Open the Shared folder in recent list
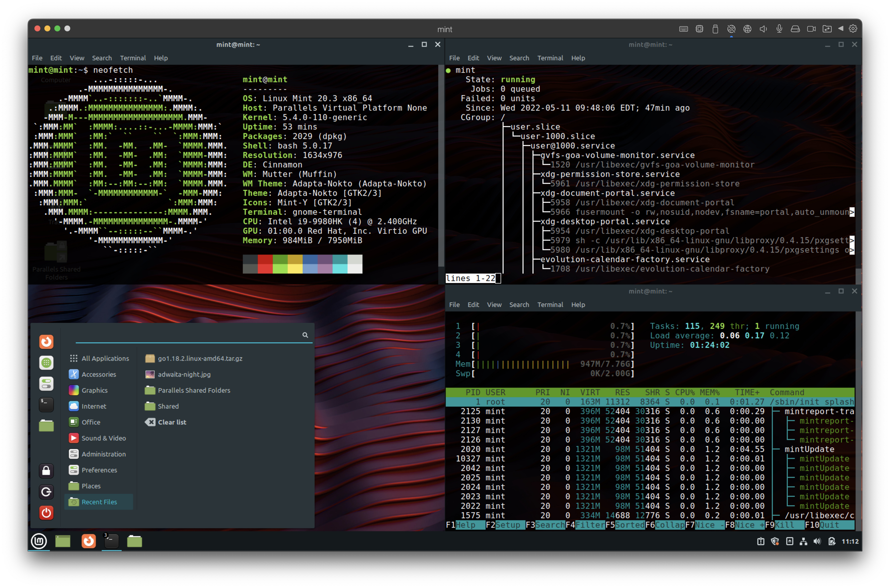 [162, 406]
